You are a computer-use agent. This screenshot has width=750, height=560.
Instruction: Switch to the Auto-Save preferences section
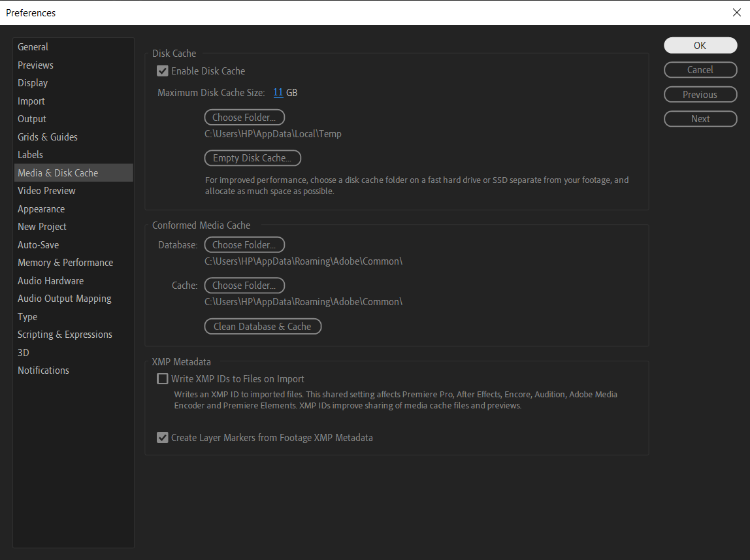click(39, 245)
